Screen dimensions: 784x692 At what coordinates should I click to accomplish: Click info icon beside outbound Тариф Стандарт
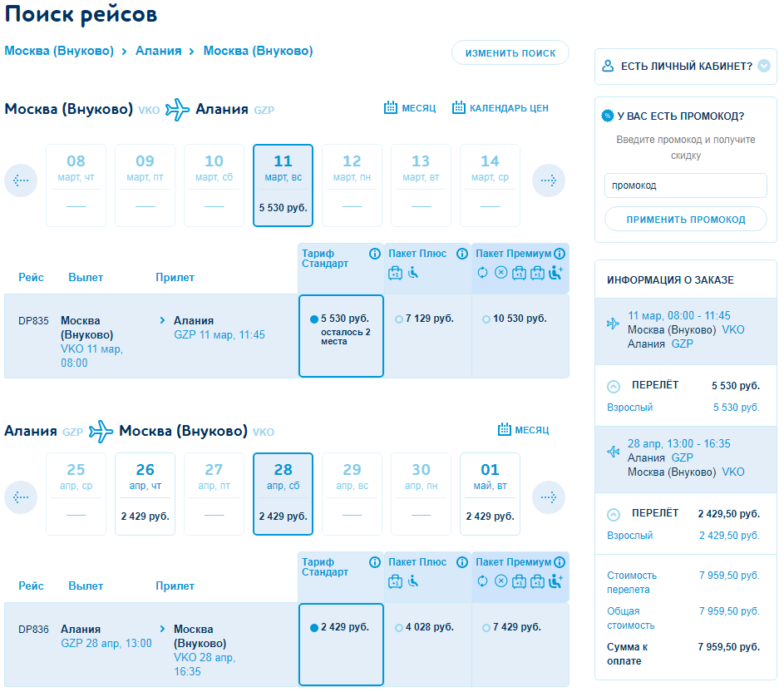point(375,254)
